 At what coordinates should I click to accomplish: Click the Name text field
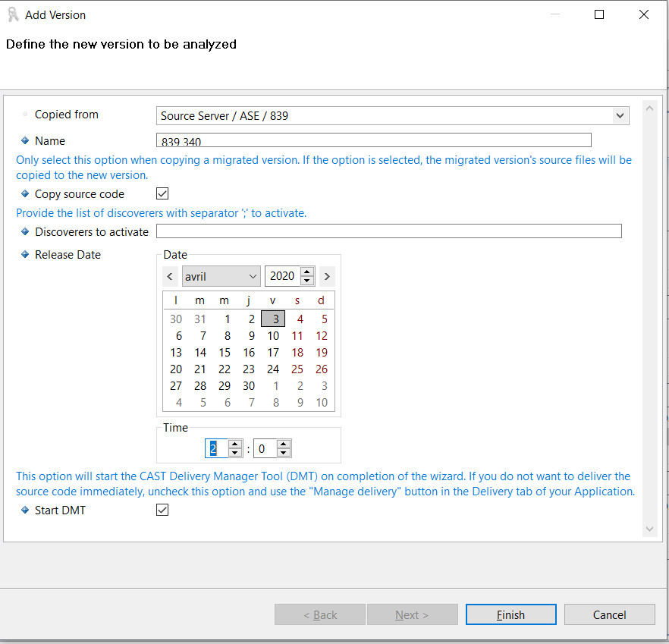(373, 140)
